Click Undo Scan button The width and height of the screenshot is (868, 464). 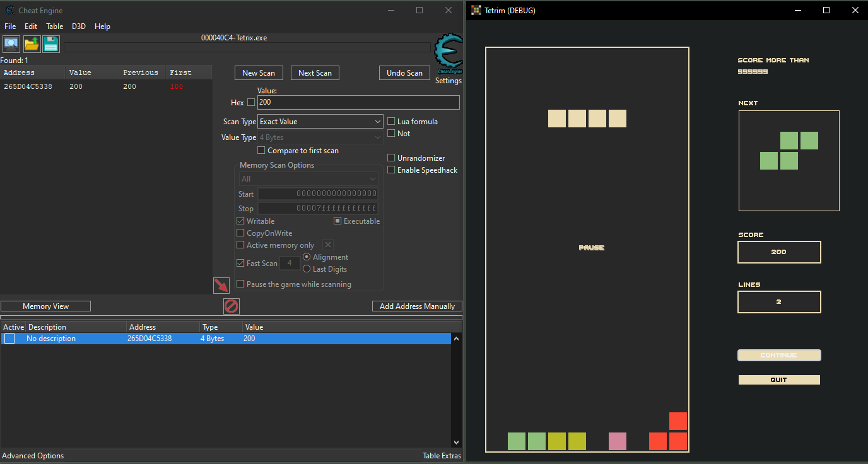pos(404,73)
